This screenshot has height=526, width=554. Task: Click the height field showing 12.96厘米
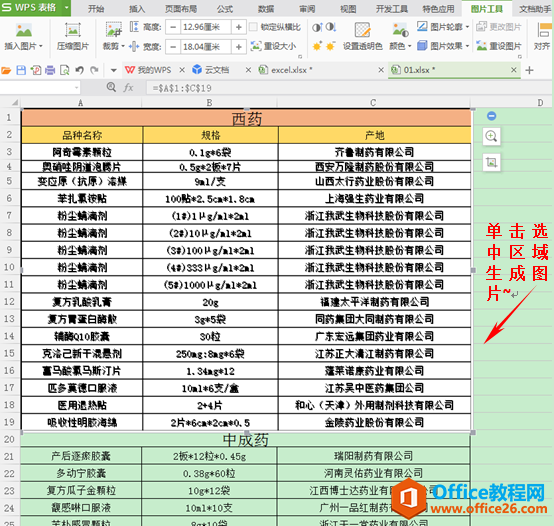tap(206, 27)
